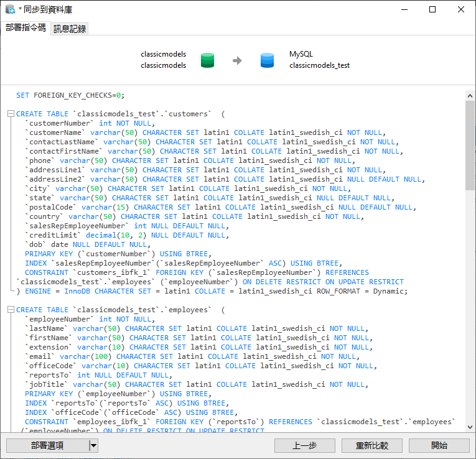Click the customerNumber column definition line
Screen dimensions: 476x459
[90, 123]
